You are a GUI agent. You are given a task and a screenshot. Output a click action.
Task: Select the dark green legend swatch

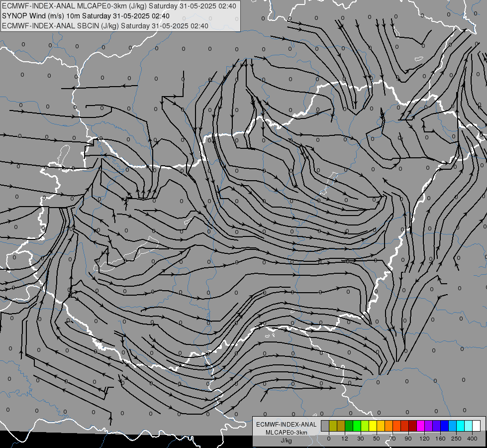pos(349,426)
